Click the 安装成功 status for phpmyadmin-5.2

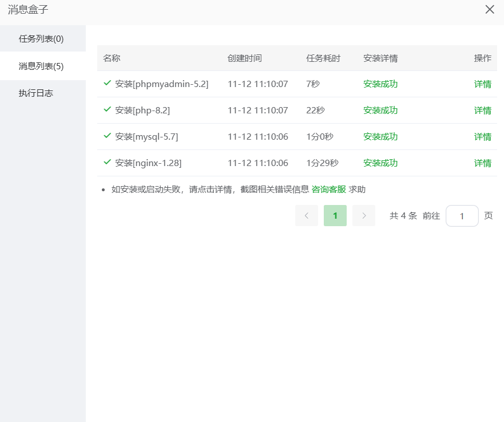coord(380,84)
